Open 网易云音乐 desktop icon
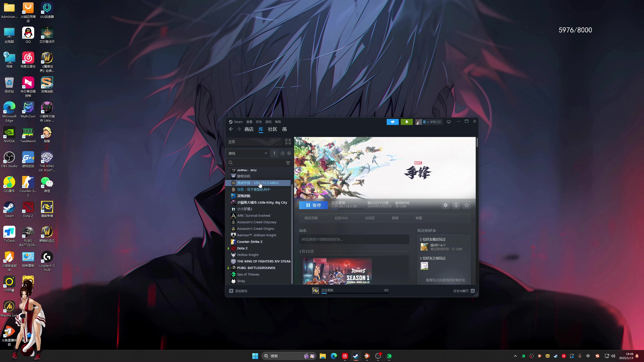Image resolution: width=644 pixels, height=362 pixels. pyautogui.click(x=28, y=60)
